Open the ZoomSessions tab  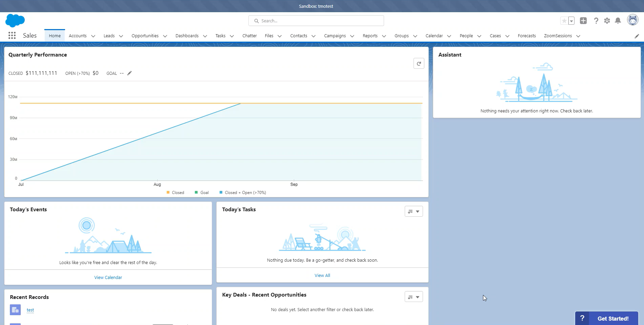558,36
